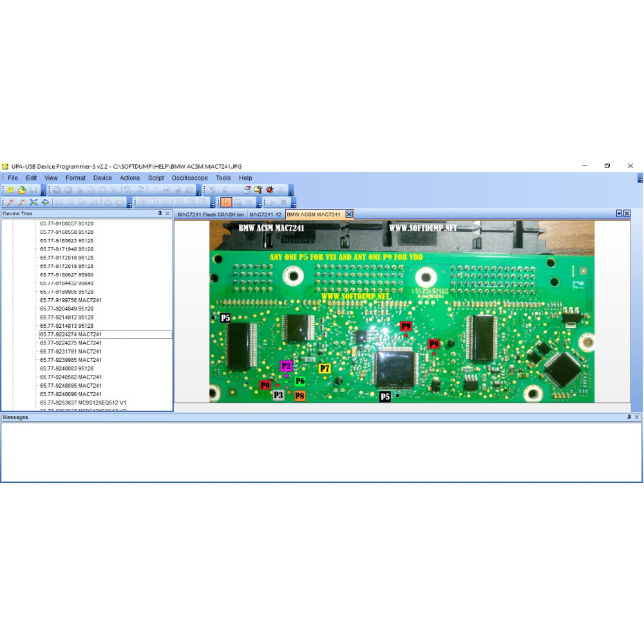Screen dimensions: 644x644
Task: Click the BMW ACSM board pinout image
Action: click(402, 311)
